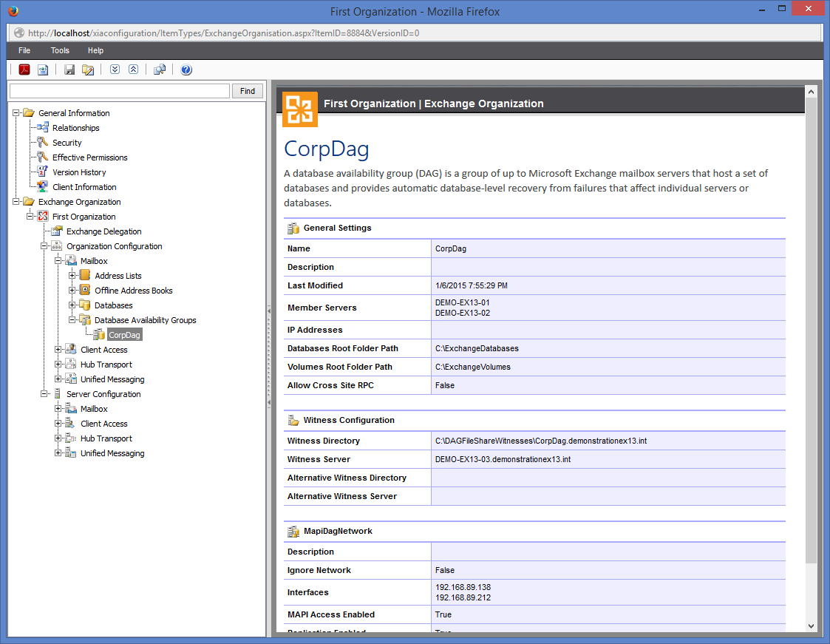Click the Last Modified 1/6/2015 7:55:29 PM value
Viewport: 830px width, 644px height.
(471, 285)
